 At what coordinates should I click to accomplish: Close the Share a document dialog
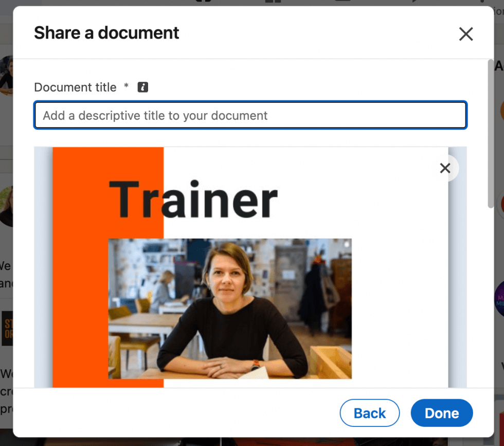(x=465, y=34)
